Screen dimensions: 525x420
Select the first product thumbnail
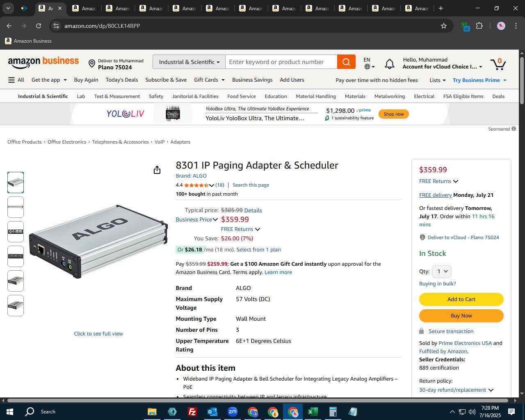16,183
